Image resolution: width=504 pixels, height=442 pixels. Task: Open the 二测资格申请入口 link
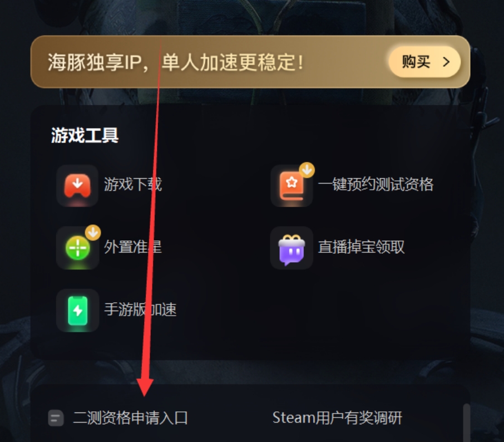[131, 418]
